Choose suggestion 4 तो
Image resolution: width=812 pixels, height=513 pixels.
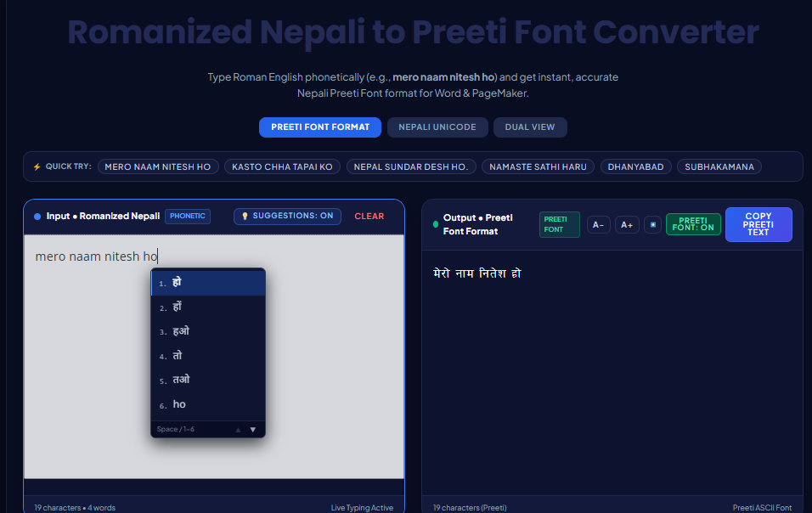click(x=208, y=356)
